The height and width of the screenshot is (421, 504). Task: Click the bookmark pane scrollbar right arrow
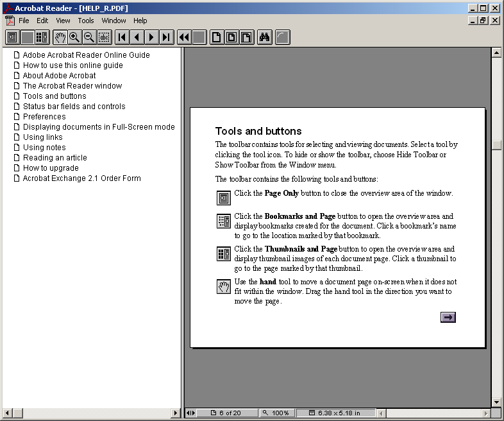176,413
